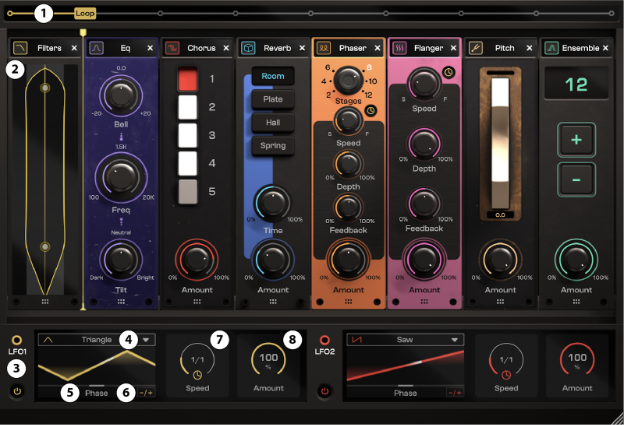The height and width of the screenshot is (425, 625).
Task: Click the Chorus Amount knob
Action: 197,260
